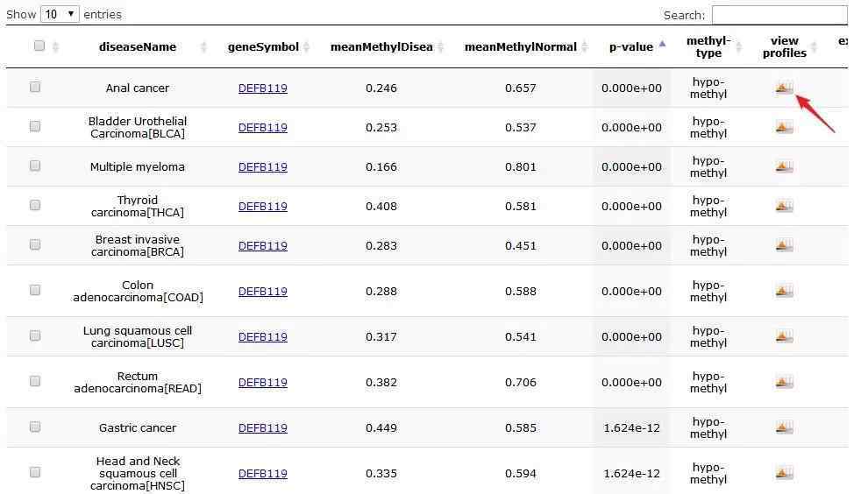View profile chart for Breast invasive carcinoma[BRCA]
The height and width of the screenshot is (494, 868).
(784, 245)
